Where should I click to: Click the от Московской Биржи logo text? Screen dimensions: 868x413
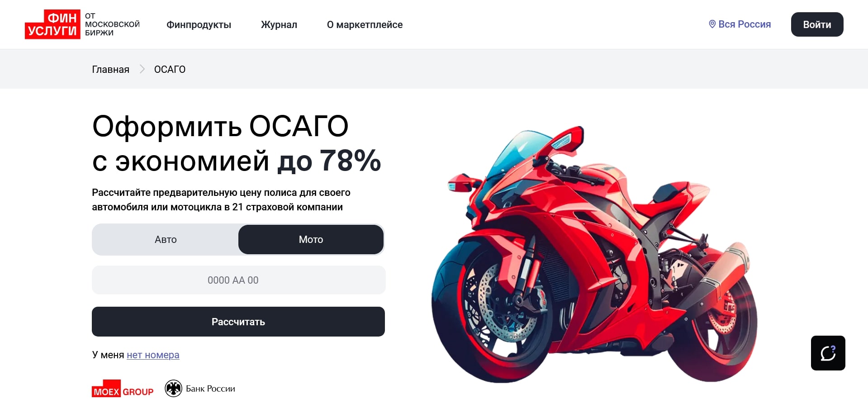coord(112,24)
